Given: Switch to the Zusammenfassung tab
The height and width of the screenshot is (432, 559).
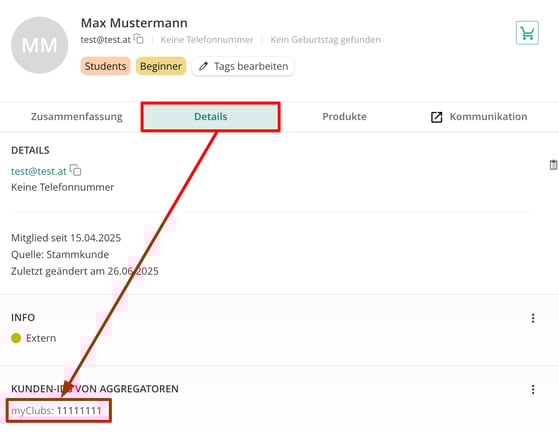Looking at the screenshot, I should point(77,117).
